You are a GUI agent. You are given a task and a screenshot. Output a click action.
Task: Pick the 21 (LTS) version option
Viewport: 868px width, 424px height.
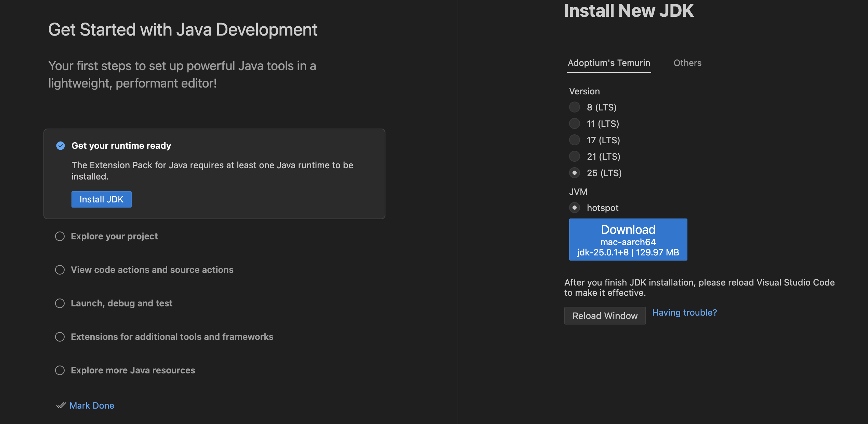575,156
